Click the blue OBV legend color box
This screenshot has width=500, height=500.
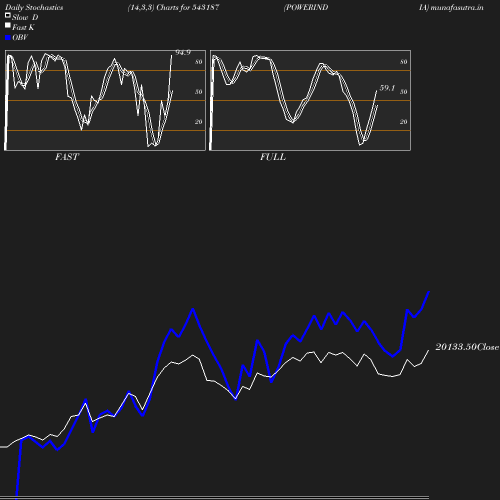pyautogui.click(x=8, y=38)
